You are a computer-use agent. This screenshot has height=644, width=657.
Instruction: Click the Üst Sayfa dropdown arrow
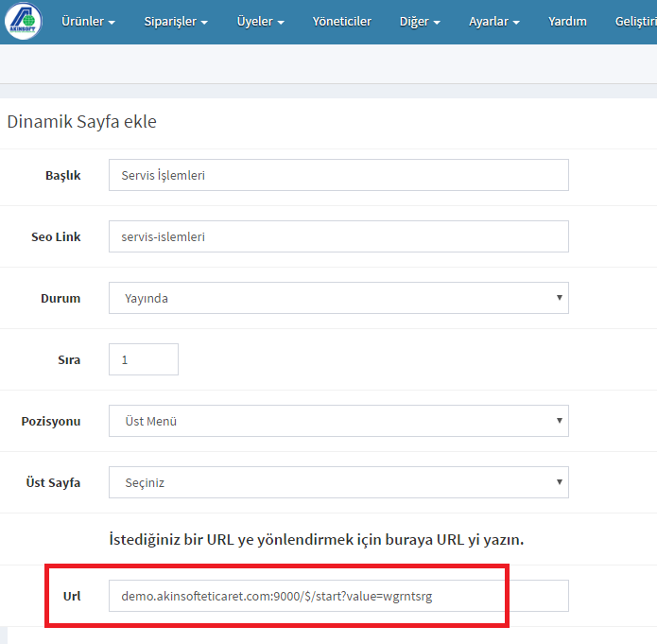point(559,482)
